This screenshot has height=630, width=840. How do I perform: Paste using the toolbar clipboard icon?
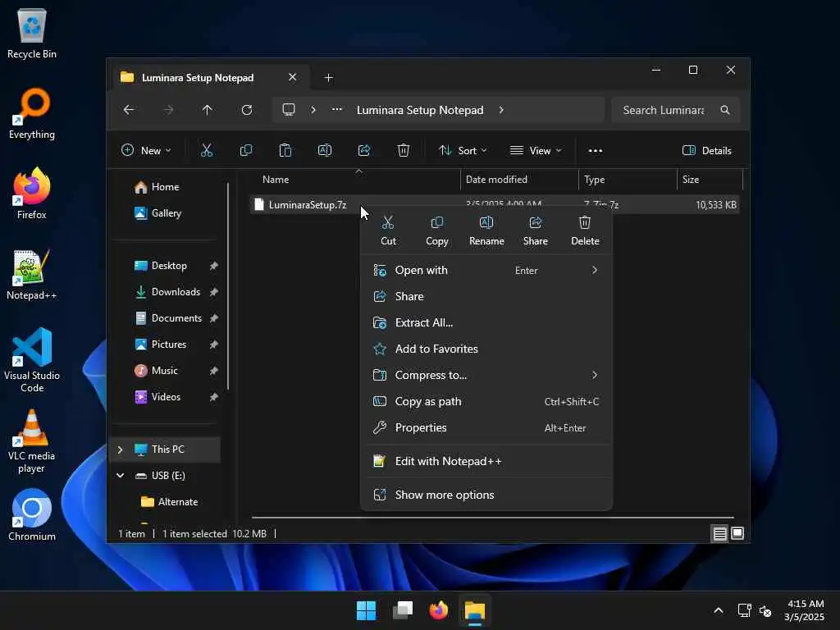[285, 151]
